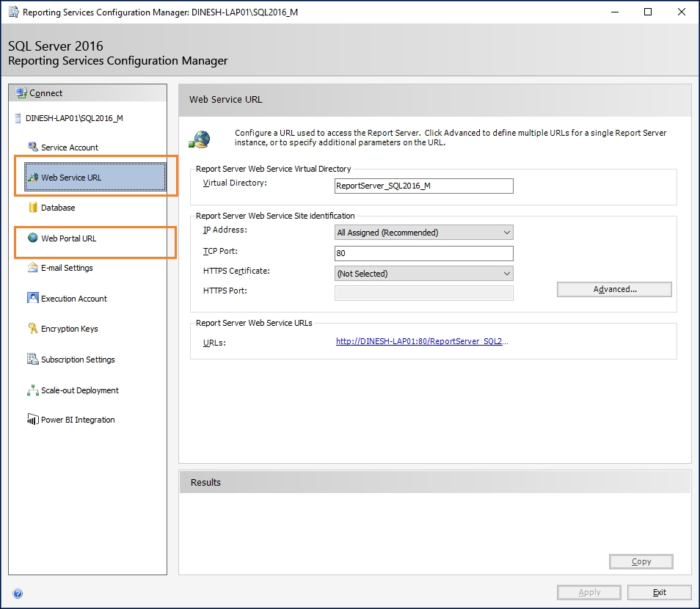Open Subscription Settings page
The height and width of the screenshot is (609, 700).
[78, 360]
